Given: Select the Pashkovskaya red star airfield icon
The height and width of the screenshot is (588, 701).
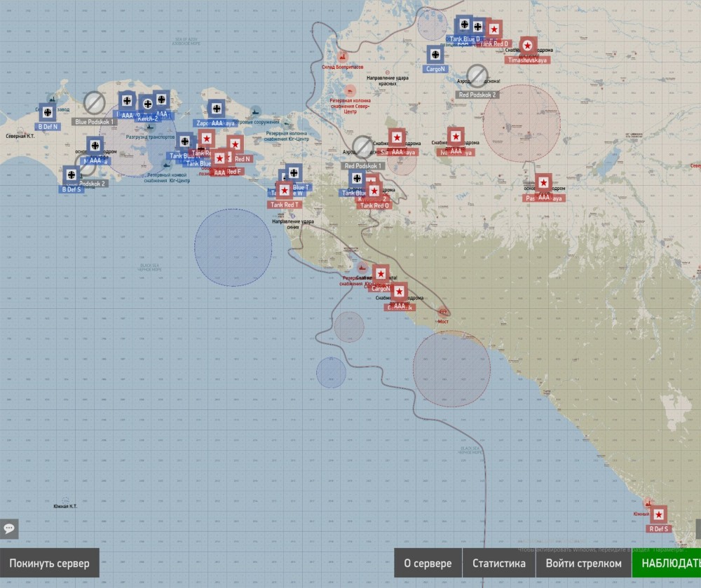Looking at the screenshot, I should (543, 182).
